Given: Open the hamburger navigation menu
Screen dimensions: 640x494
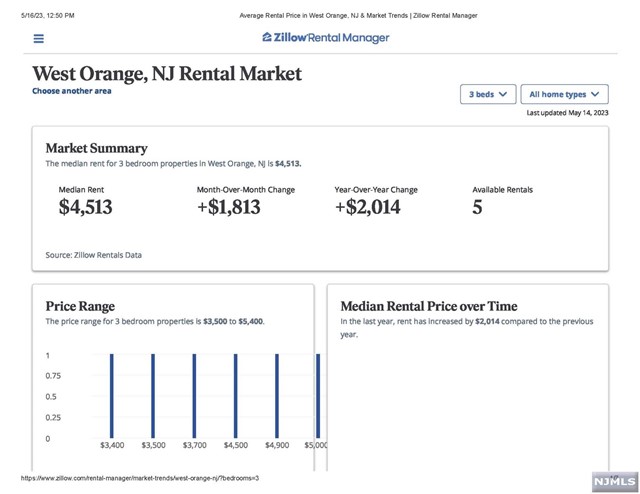Looking at the screenshot, I should [39, 39].
